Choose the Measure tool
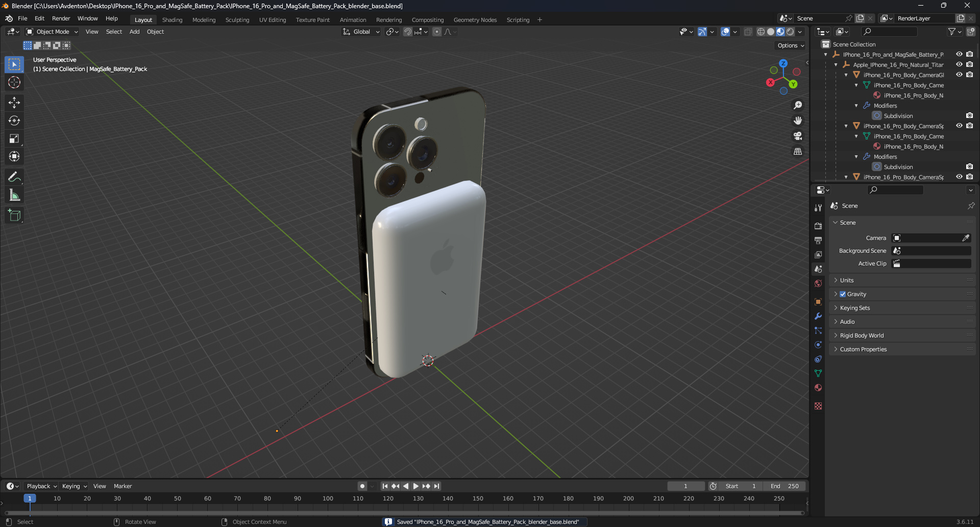 coord(14,195)
